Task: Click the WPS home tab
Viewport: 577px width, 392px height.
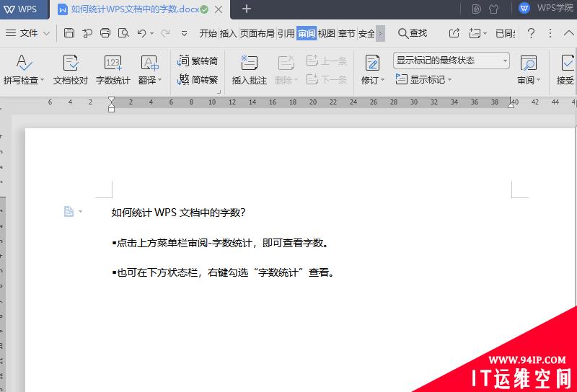Action: pyautogui.click(x=24, y=9)
